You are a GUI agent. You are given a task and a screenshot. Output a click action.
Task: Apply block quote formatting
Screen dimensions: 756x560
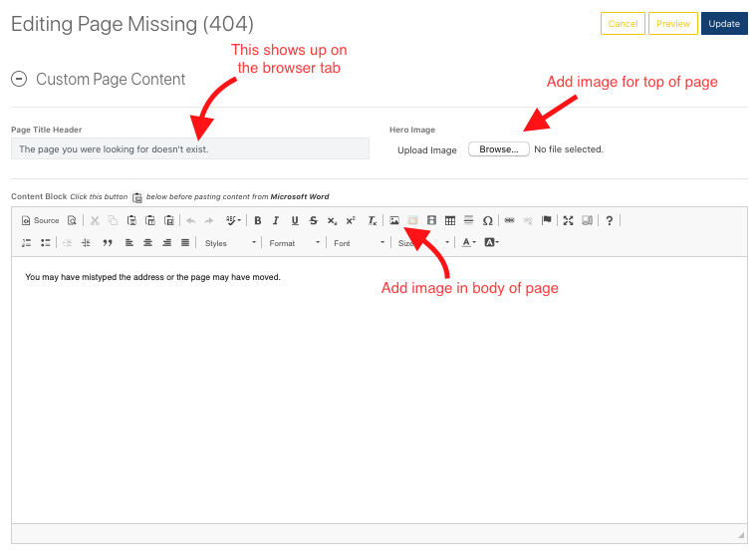(x=107, y=242)
